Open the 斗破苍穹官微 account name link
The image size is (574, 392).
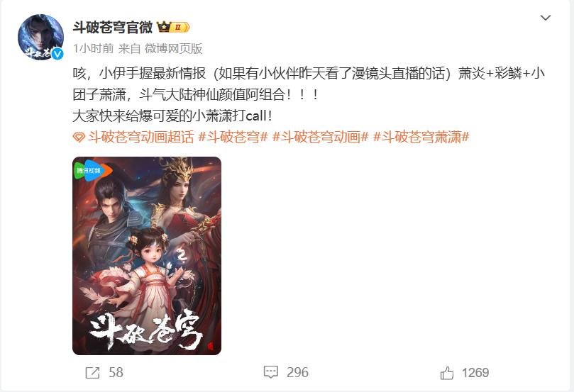tap(113, 27)
